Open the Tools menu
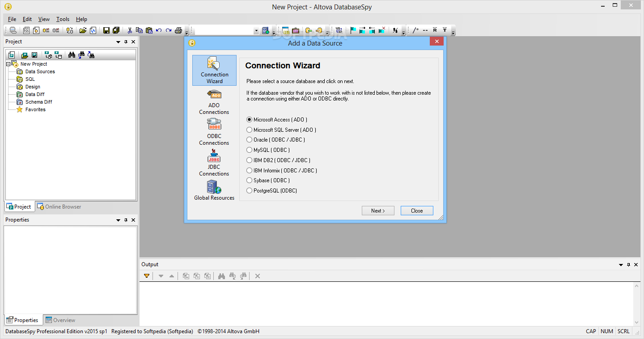644x339 pixels. pos(63,19)
